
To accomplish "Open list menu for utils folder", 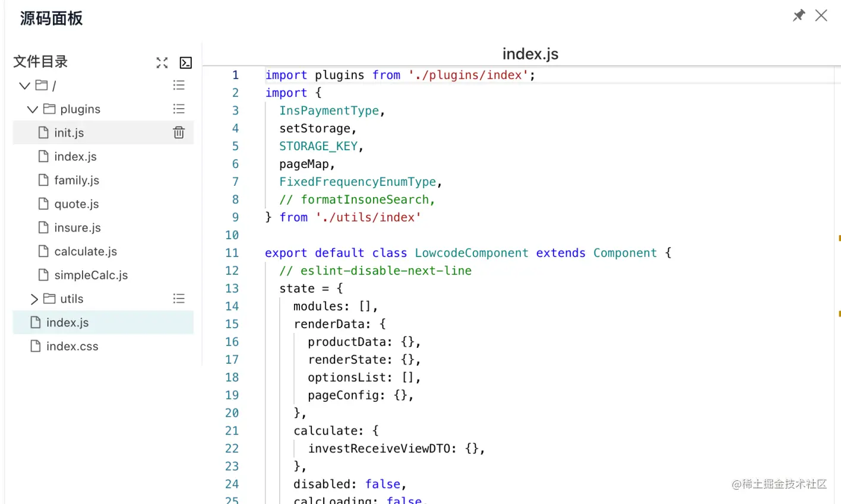I will click(179, 299).
